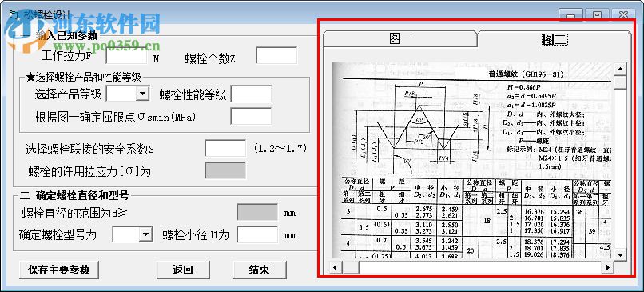644x292 pixels.
Task: Close the 松螺栓设计 window
Action: pyautogui.click(x=623, y=15)
